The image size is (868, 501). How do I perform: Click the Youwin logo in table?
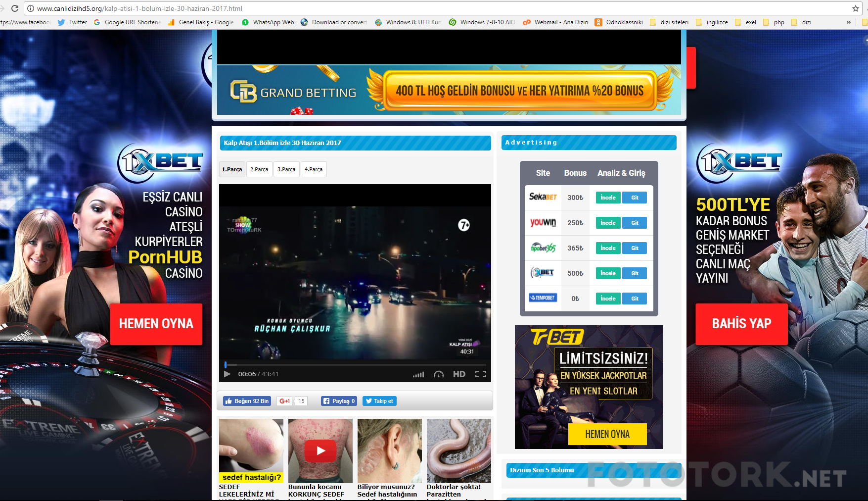click(x=543, y=222)
